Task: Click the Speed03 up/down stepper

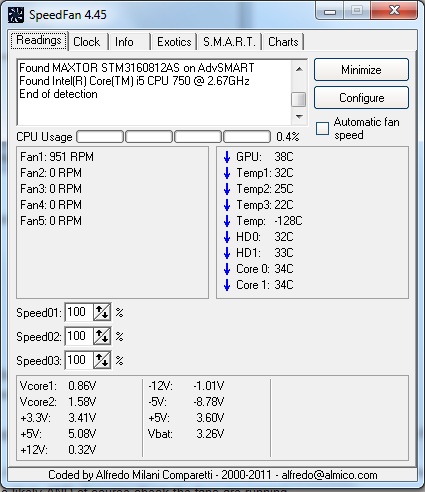Action: [x=102, y=360]
